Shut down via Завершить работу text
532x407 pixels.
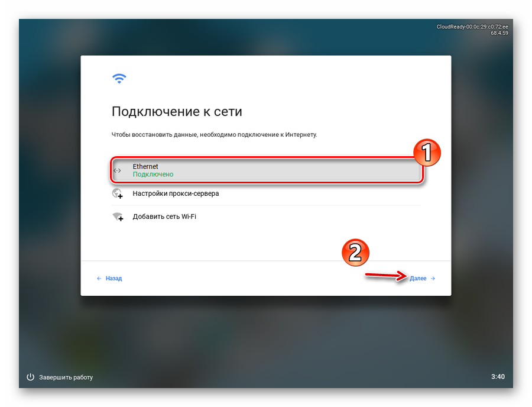click(66, 377)
